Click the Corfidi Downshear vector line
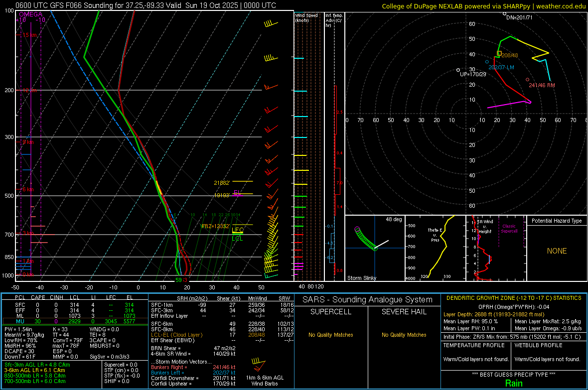Viewport: 588px width, 390px height. click(x=193, y=378)
